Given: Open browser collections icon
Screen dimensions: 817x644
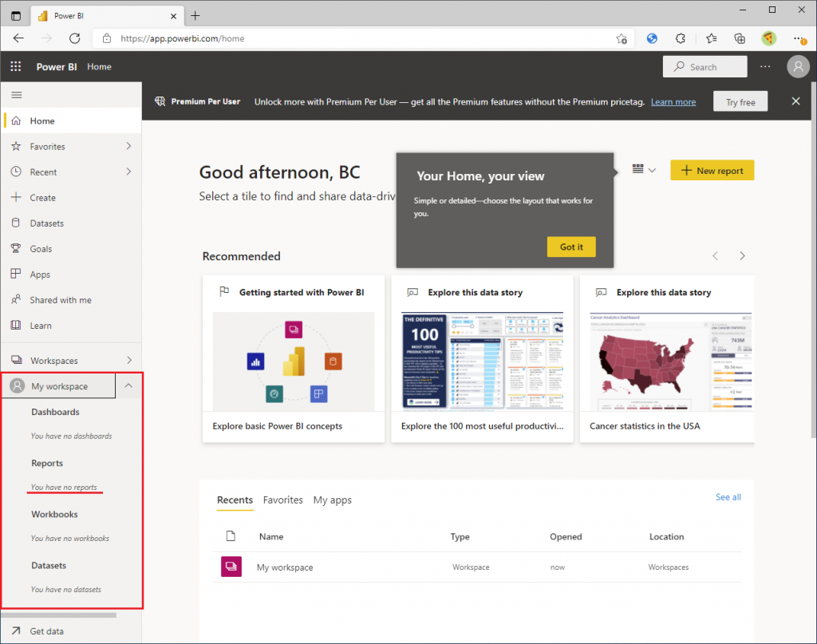Looking at the screenshot, I should [x=740, y=38].
